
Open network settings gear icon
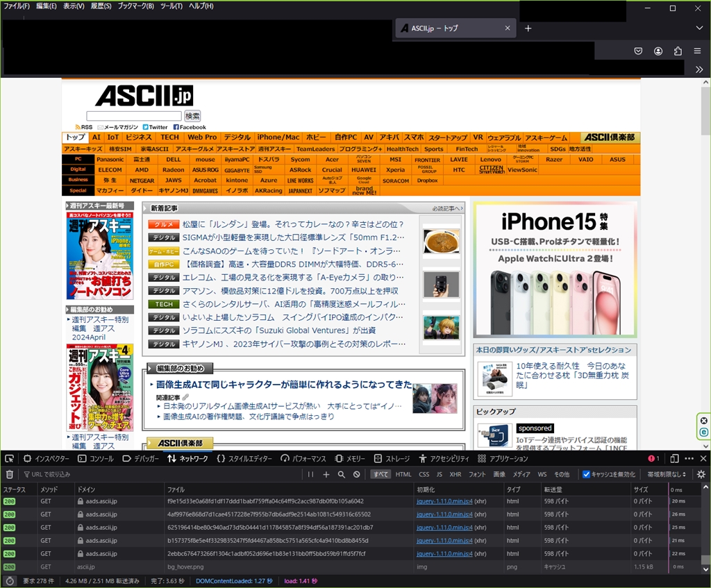(x=701, y=474)
